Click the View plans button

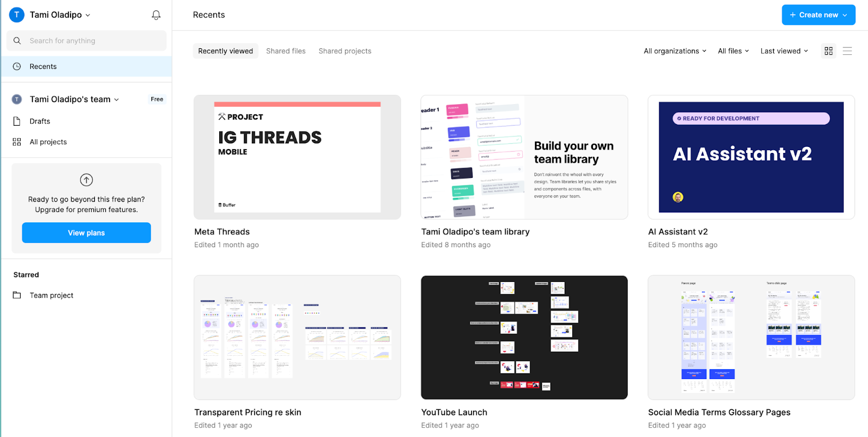point(86,233)
